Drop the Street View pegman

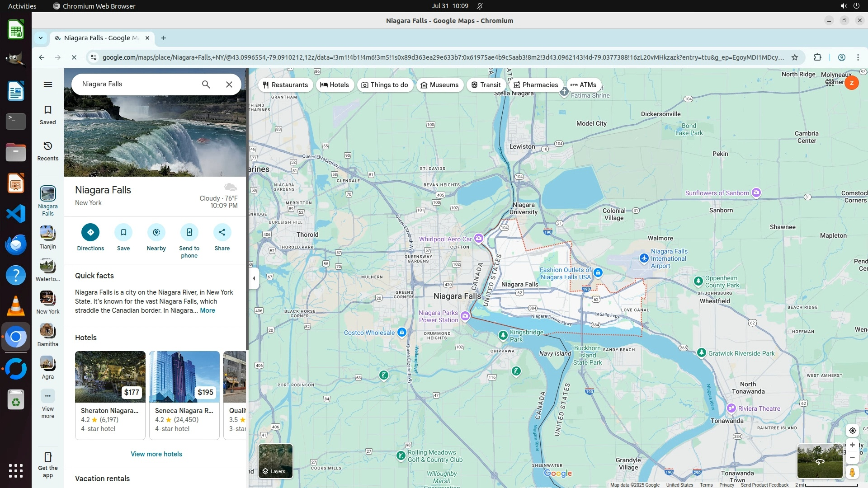[x=852, y=472]
